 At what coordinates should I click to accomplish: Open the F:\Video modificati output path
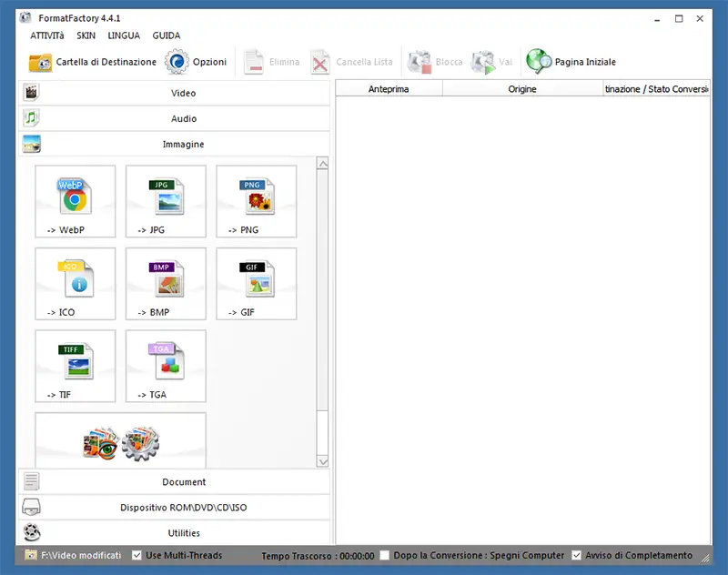pos(81,555)
